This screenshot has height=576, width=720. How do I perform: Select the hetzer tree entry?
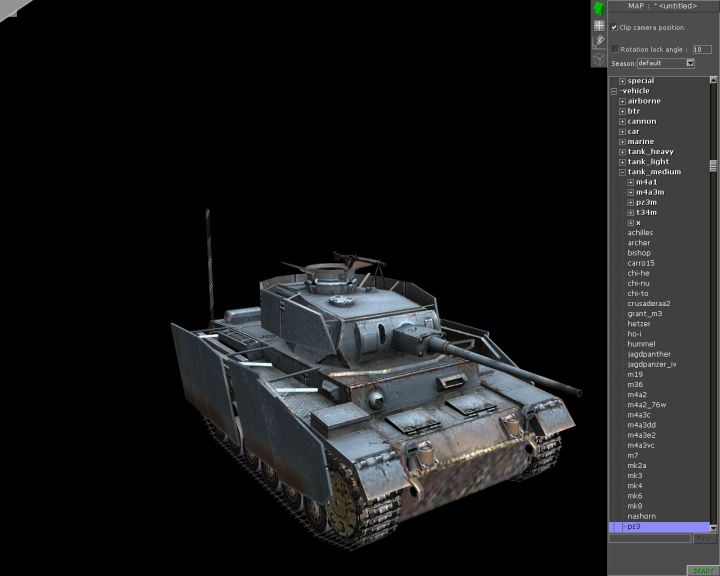[639, 324]
